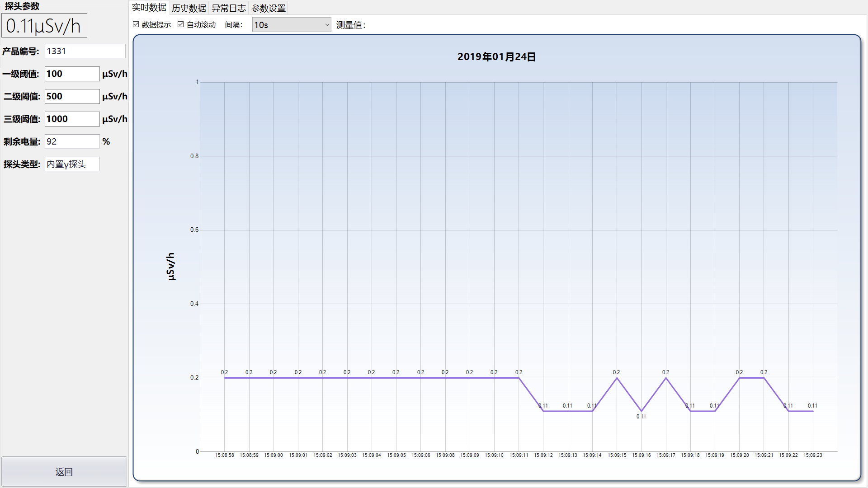Select the 实时数据 tab
Viewport: 868px width, 488px height.
pyautogui.click(x=149, y=8)
